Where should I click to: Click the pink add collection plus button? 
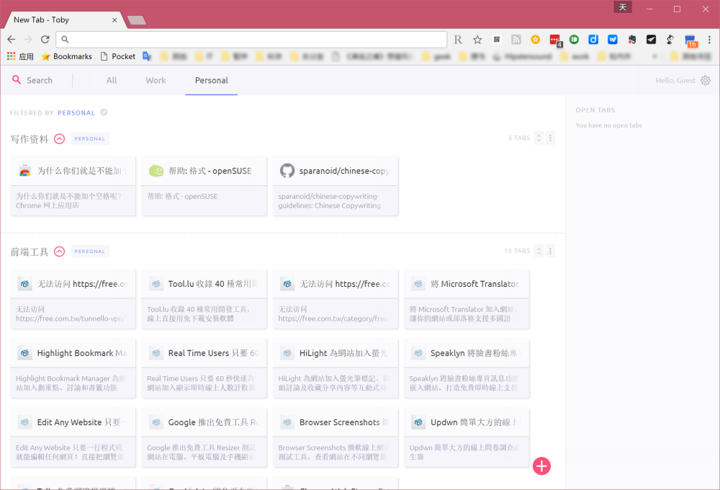(x=541, y=466)
